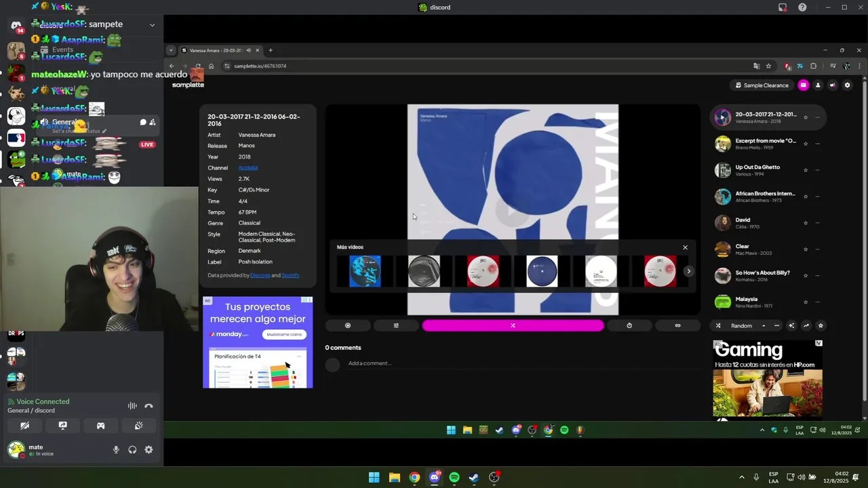Follow the Spotify data provider link
The width and height of the screenshot is (868, 488).
(x=290, y=275)
